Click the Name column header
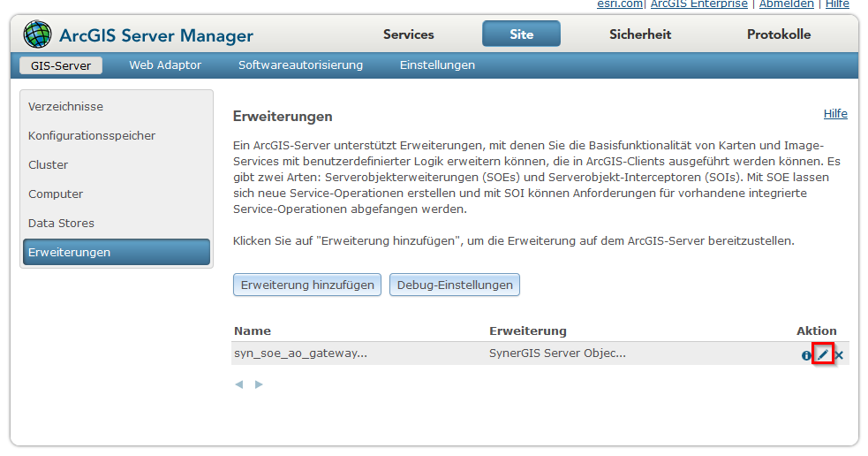 (253, 331)
